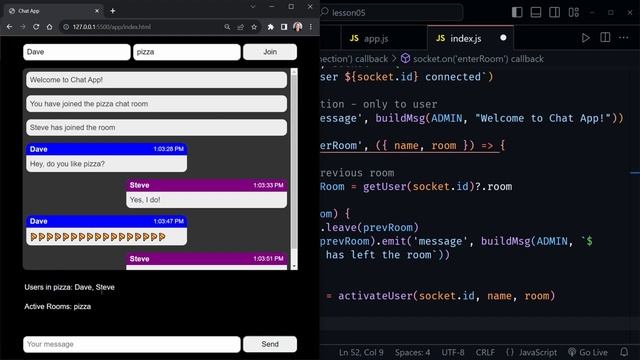The image size is (640, 360).
Task: Click the Join button
Action: click(x=270, y=52)
